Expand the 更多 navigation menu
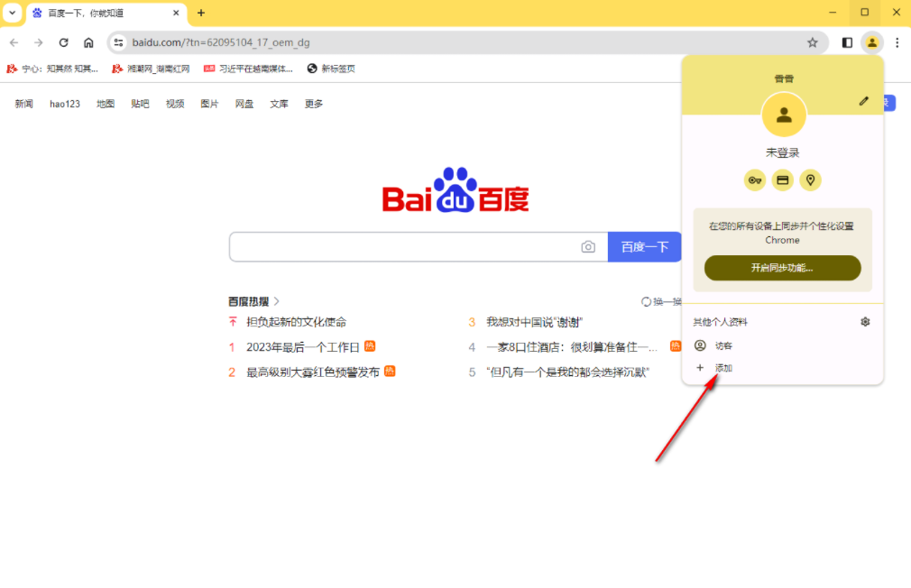Image resolution: width=911 pixels, height=588 pixels. (x=314, y=104)
